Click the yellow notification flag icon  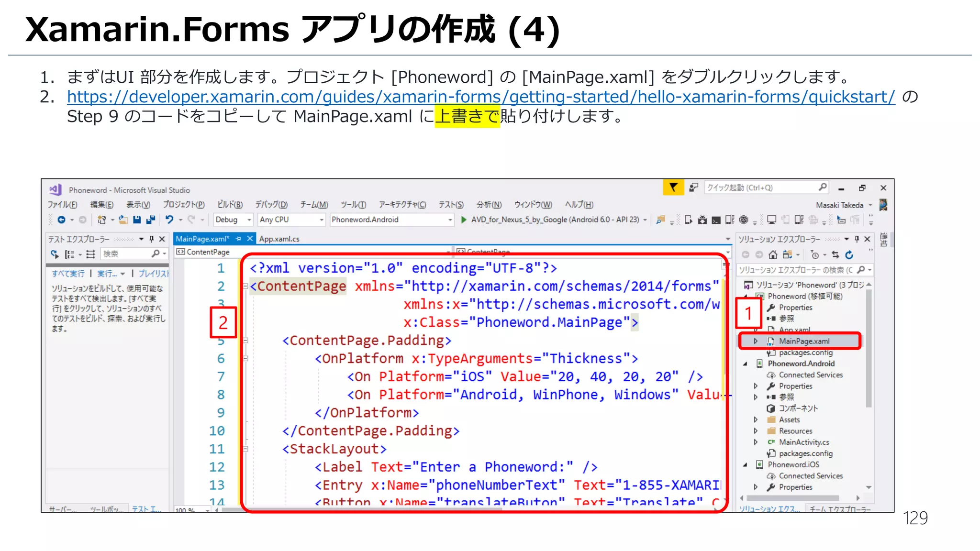673,187
